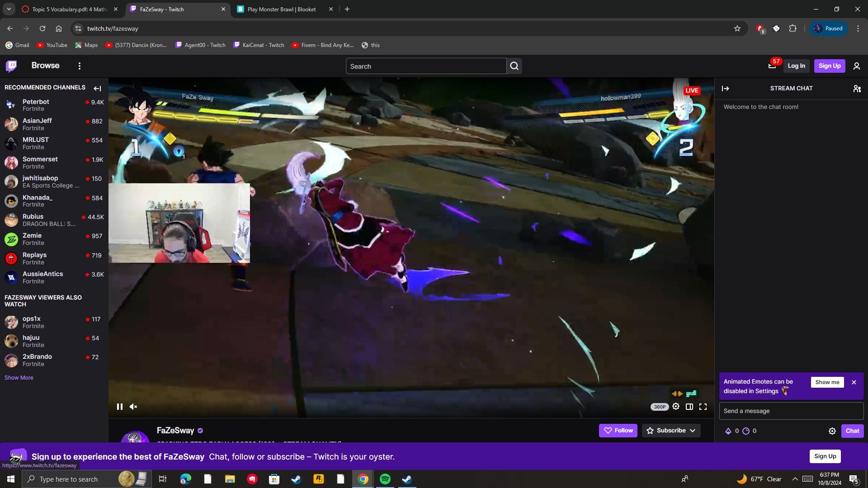Screen dimensions: 868x488
Task: Open video settings gear icon
Action: pos(676,407)
